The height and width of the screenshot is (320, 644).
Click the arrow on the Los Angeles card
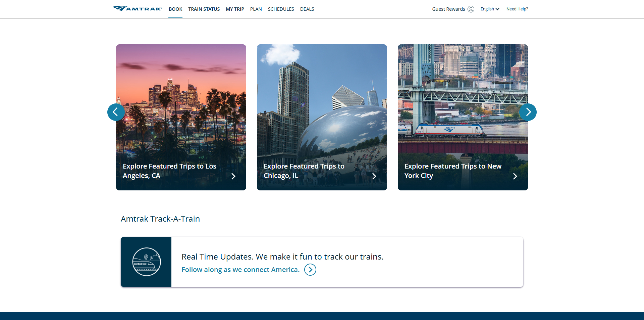coord(233,176)
